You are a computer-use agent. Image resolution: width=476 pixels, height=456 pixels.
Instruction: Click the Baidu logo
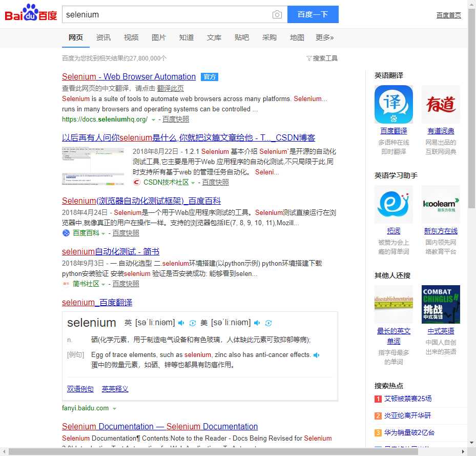31,13
